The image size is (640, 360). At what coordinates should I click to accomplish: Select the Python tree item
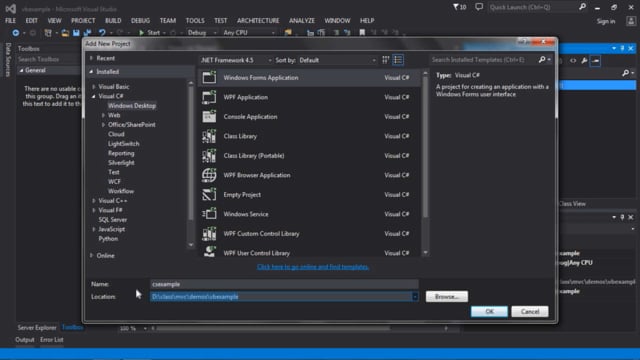tap(108, 238)
